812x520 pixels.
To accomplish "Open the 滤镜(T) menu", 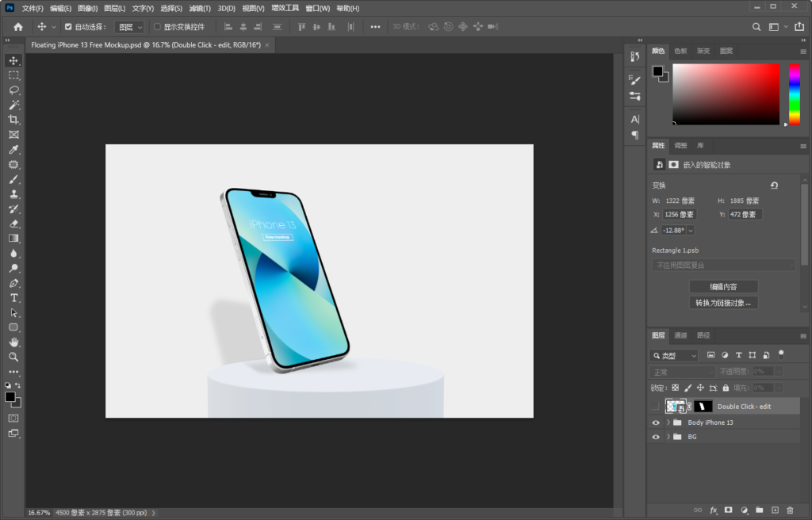I will coord(200,8).
